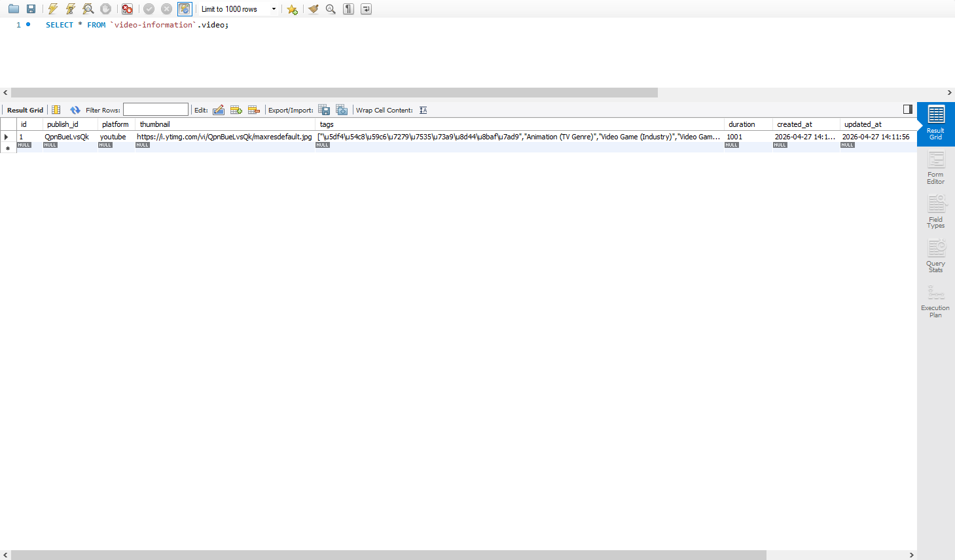Sort by the duration column header

[x=742, y=124]
